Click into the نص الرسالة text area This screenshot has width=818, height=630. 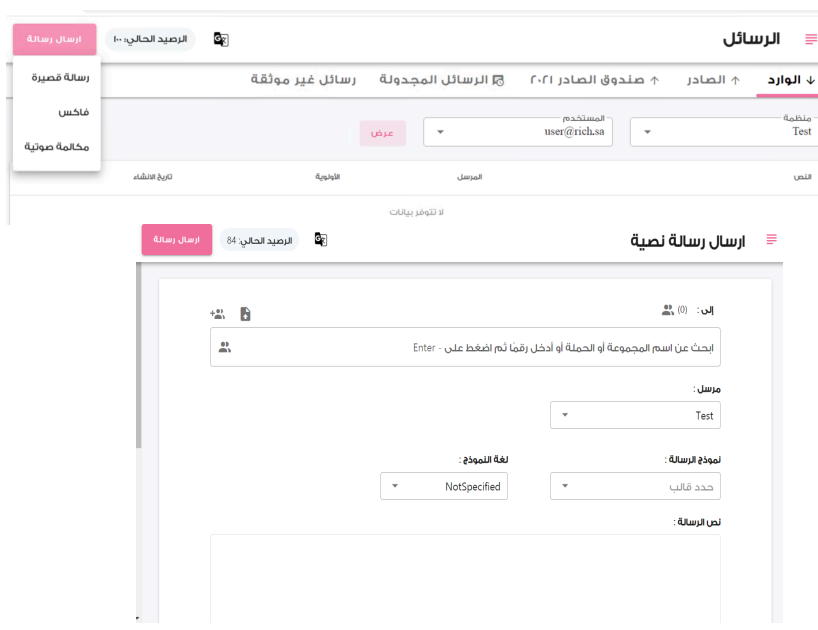[x=465, y=578]
